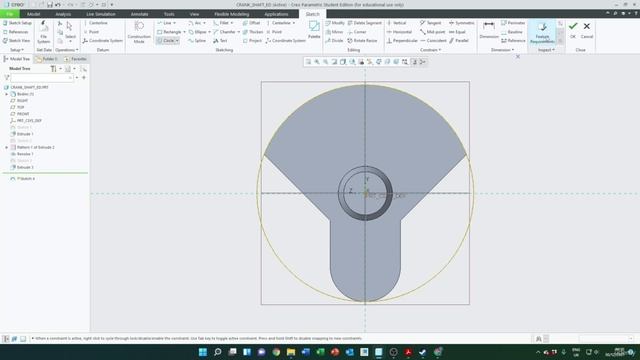Open the Circle tool dropdown arrow
The height and width of the screenshot is (360, 640).
coord(177,41)
